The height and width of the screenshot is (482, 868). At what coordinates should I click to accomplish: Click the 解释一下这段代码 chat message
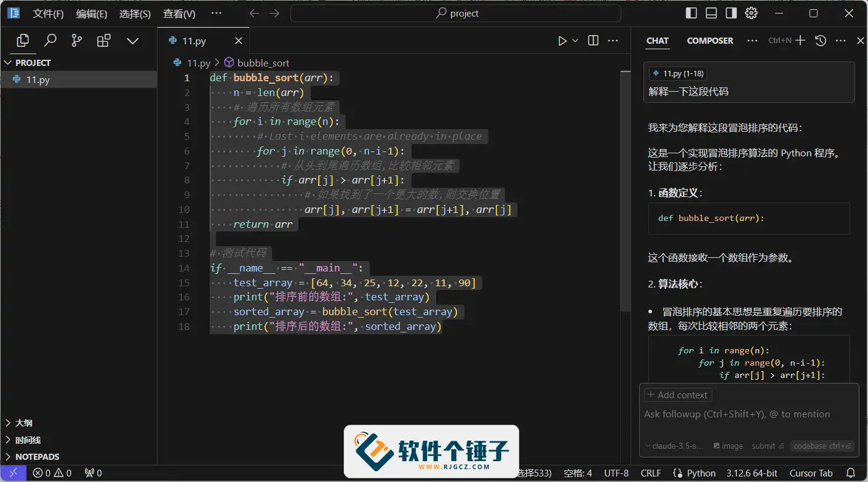pos(688,91)
